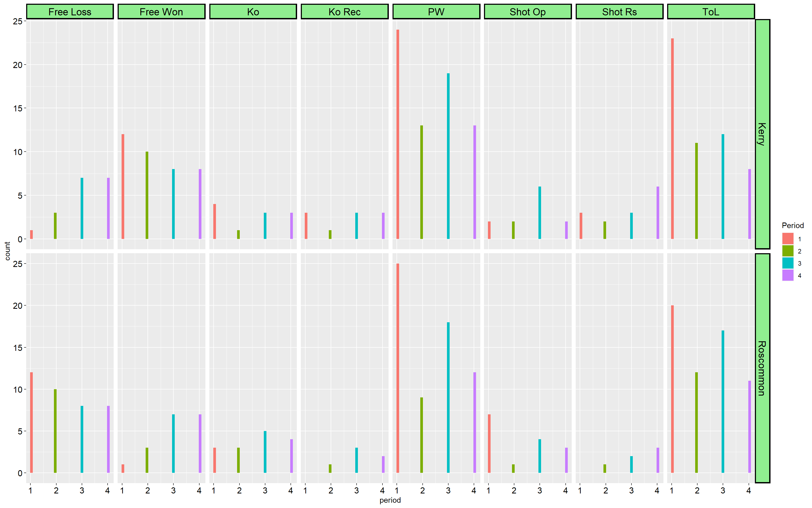This screenshot has height=508, width=812.
Task: Click Kerry PW period 2 green bar
Action: click(422, 182)
